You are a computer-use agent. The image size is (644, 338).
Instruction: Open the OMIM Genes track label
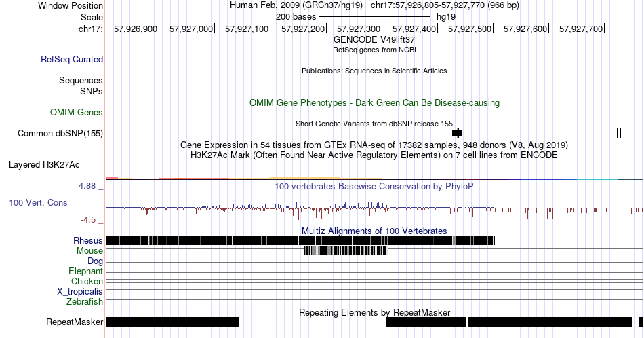tap(77, 112)
